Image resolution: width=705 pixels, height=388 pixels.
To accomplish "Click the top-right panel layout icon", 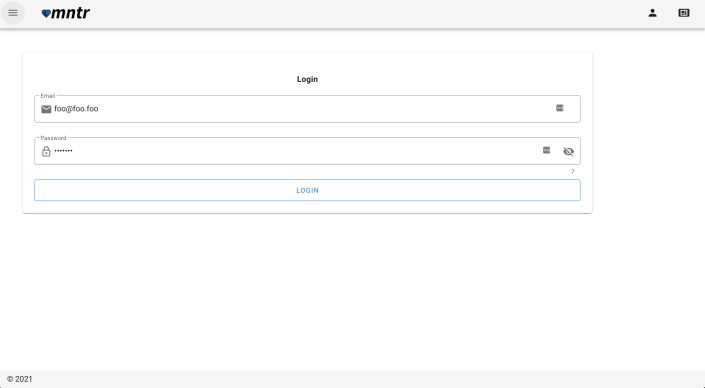I will (683, 13).
